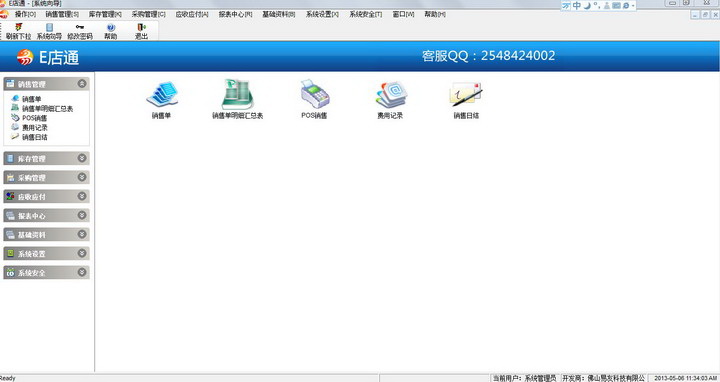Screen dimensions: 720x382
Task: Open the 窗口[W] menu
Action: tap(403, 14)
